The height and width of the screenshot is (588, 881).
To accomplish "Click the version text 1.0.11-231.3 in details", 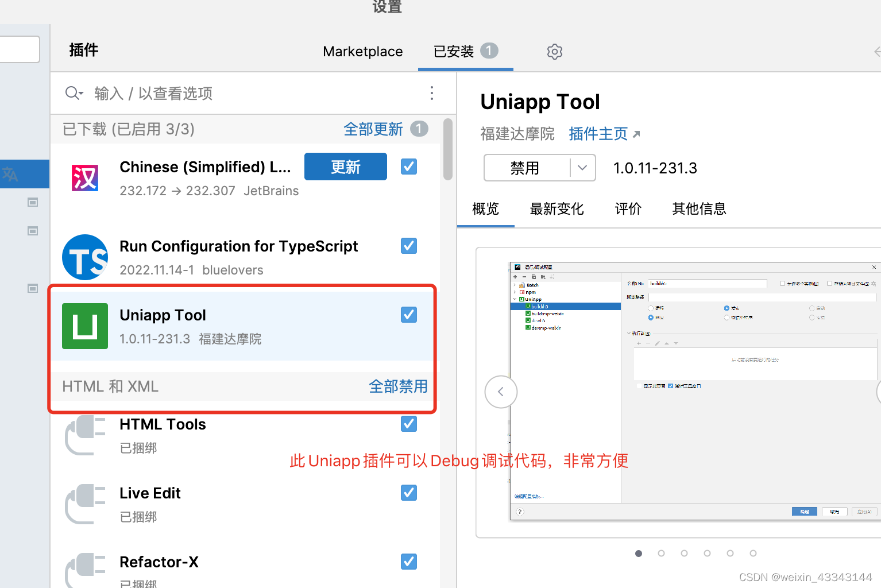I will point(655,168).
